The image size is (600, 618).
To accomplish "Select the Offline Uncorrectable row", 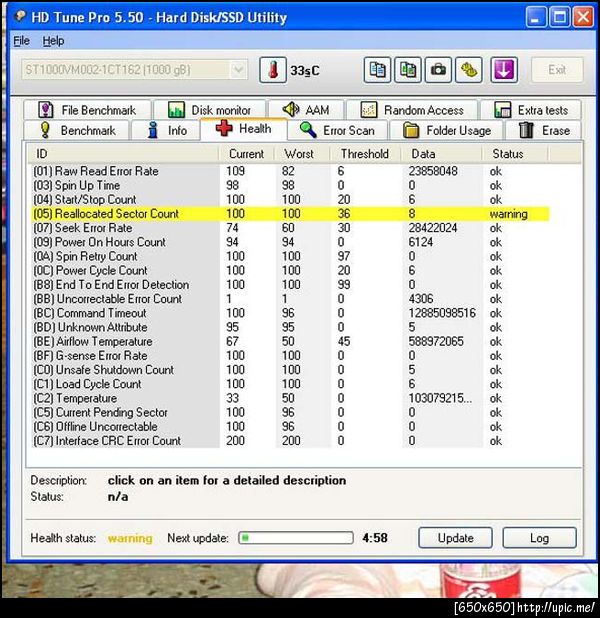I will [290, 426].
